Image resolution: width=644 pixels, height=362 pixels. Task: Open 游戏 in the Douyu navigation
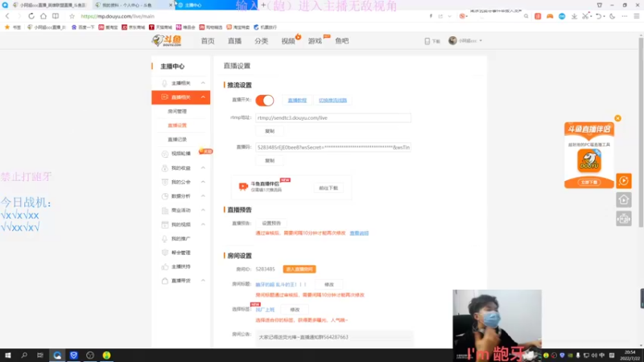click(315, 41)
